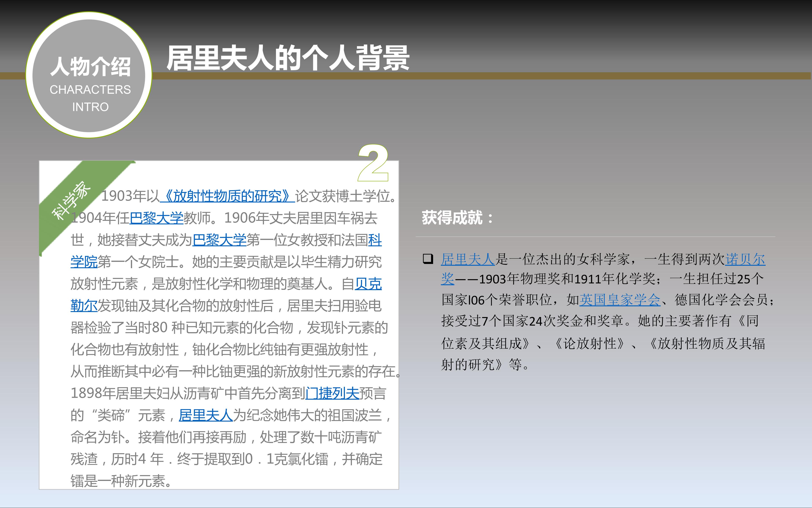812x508 pixels.
Task: Click the 勒尔 link before 发现铀及其化合物
Action: point(84,306)
